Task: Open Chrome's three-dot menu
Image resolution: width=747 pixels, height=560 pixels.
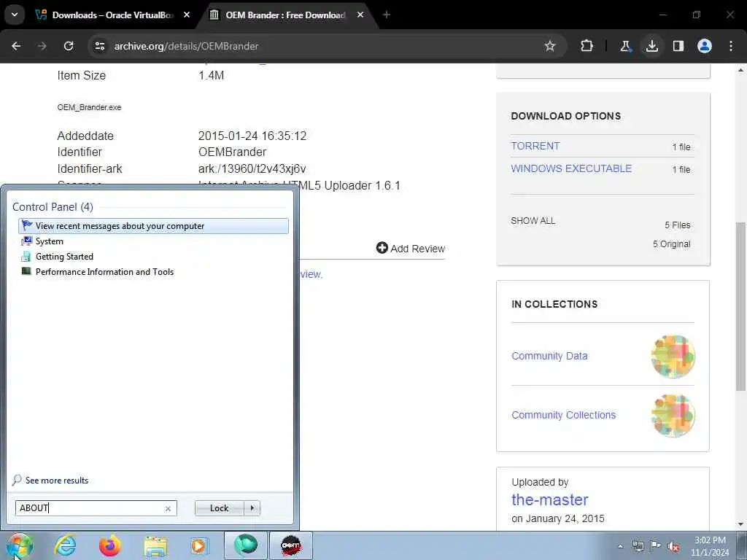Action: [x=731, y=46]
